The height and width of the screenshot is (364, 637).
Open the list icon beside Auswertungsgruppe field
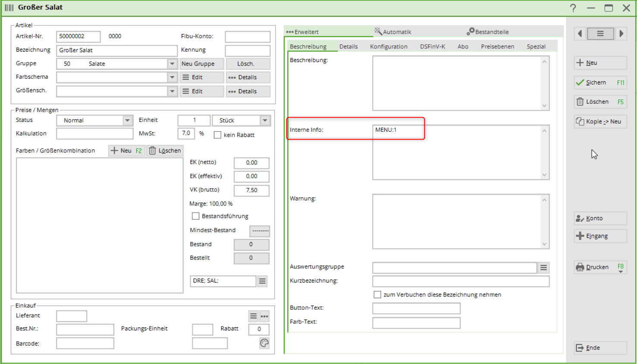pyautogui.click(x=543, y=268)
